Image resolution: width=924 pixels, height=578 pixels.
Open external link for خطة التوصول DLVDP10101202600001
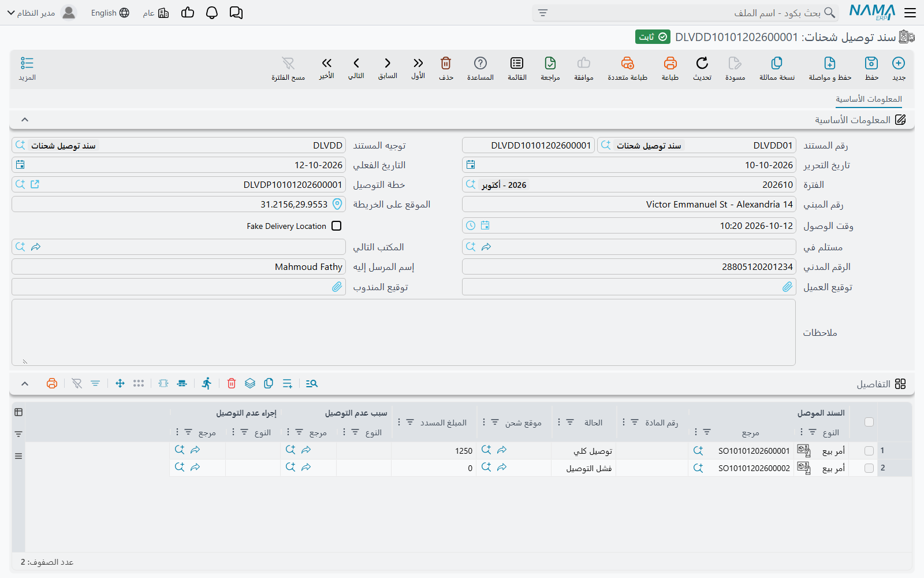35,184
